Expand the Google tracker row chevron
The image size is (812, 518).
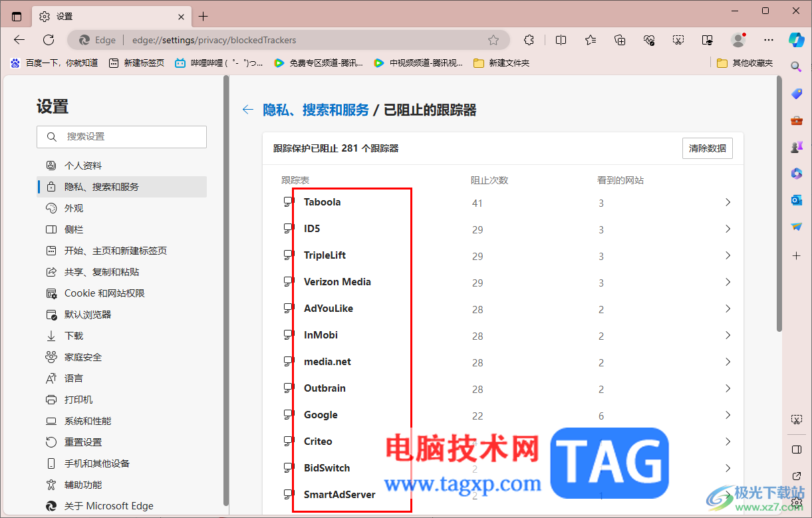click(x=728, y=415)
